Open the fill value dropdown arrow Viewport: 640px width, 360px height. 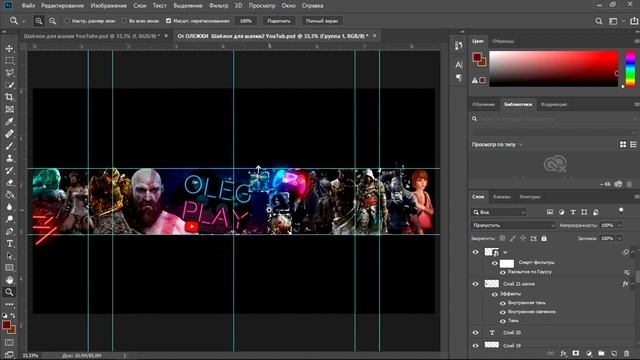tap(619, 238)
